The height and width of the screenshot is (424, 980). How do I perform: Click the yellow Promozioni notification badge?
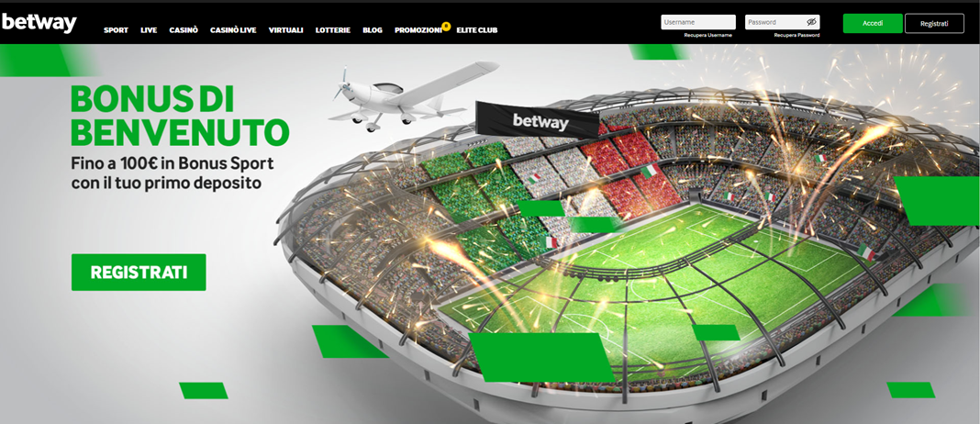[x=446, y=26]
